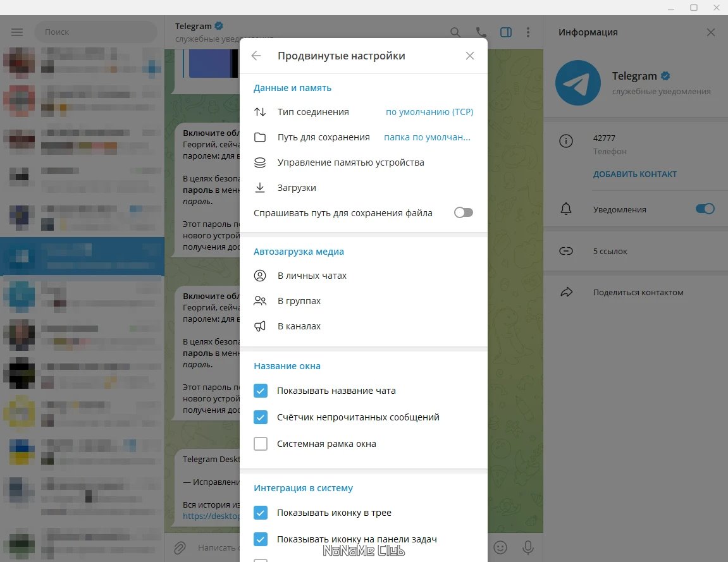This screenshot has height=562, width=728.
Task: Click the download arrow icon
Action: (x=260, y=188)
